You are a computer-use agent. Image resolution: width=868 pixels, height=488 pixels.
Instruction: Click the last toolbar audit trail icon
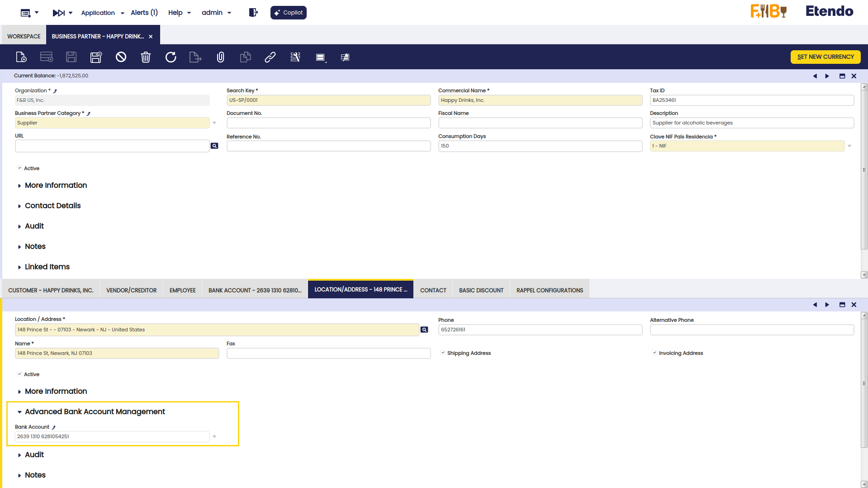click(x=345, y=57)
